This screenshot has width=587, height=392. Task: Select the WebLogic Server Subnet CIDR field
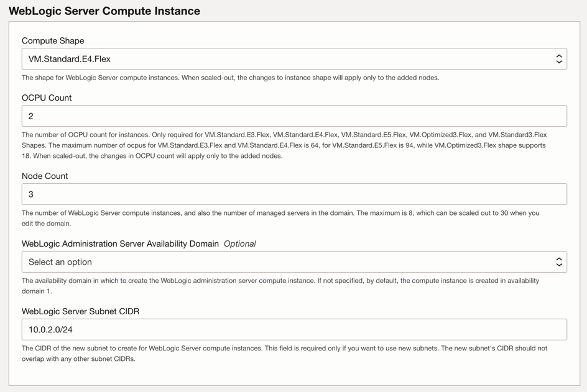click(x=293, y=330)
